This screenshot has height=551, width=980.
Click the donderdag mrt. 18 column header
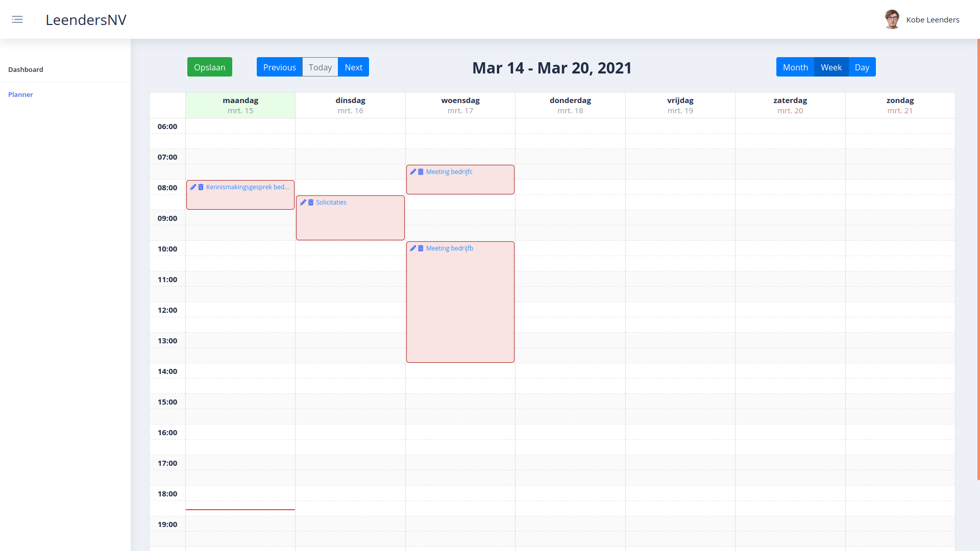click(570, 105)
